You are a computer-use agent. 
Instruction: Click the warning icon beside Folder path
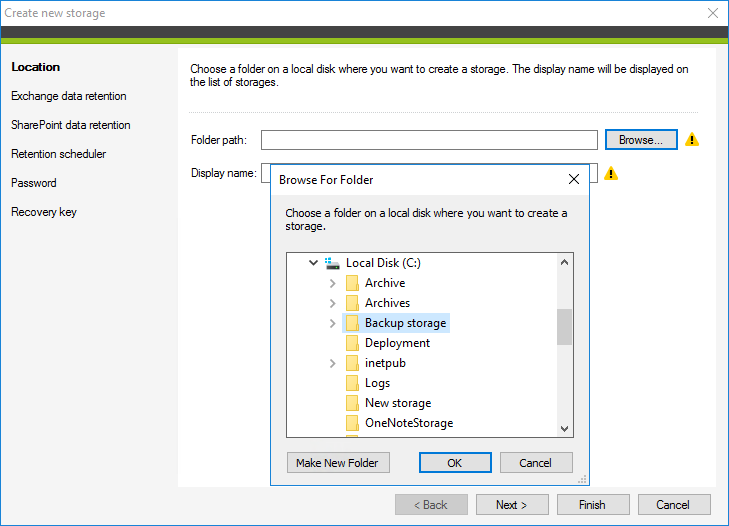692,140
